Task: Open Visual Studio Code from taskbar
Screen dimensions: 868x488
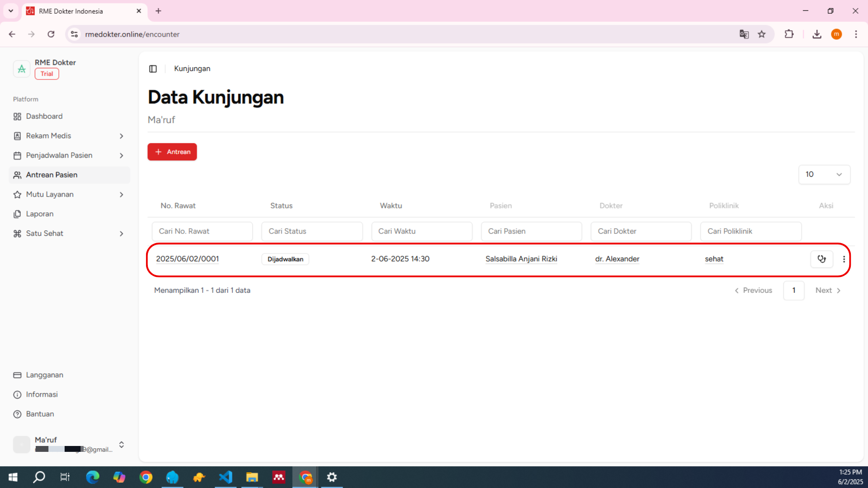Action: tap(225, 477)
